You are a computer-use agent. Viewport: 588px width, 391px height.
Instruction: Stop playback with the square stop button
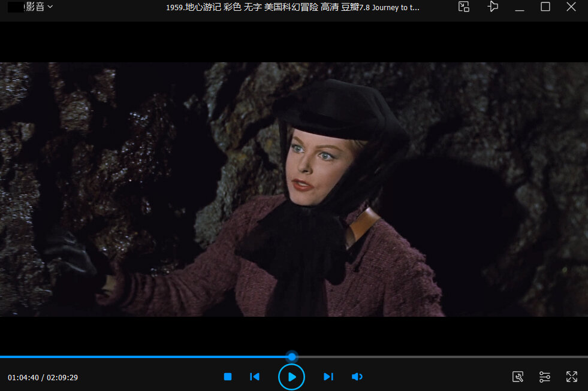228,377
